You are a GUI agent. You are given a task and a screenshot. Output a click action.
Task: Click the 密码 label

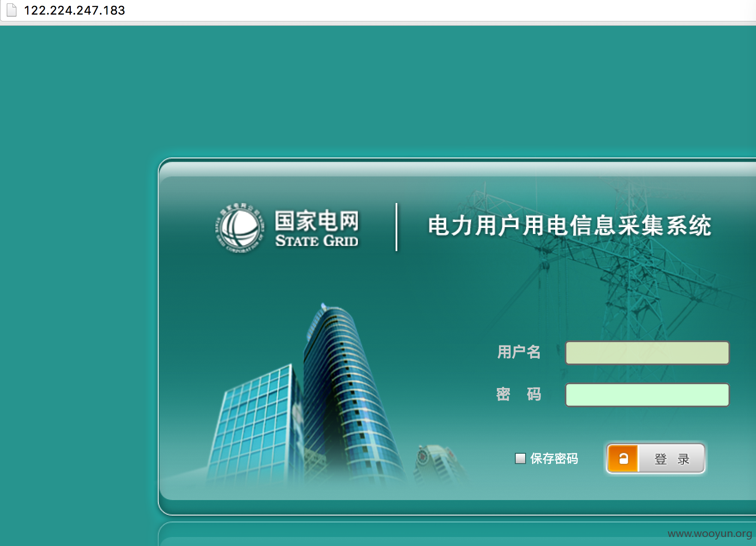pos(519,394)
